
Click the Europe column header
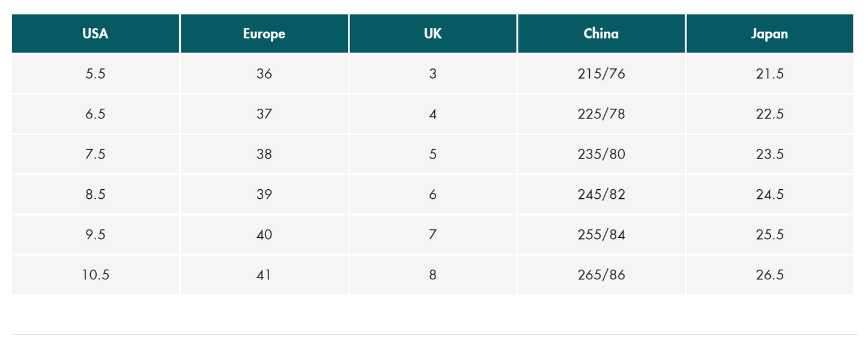[264, 34]
